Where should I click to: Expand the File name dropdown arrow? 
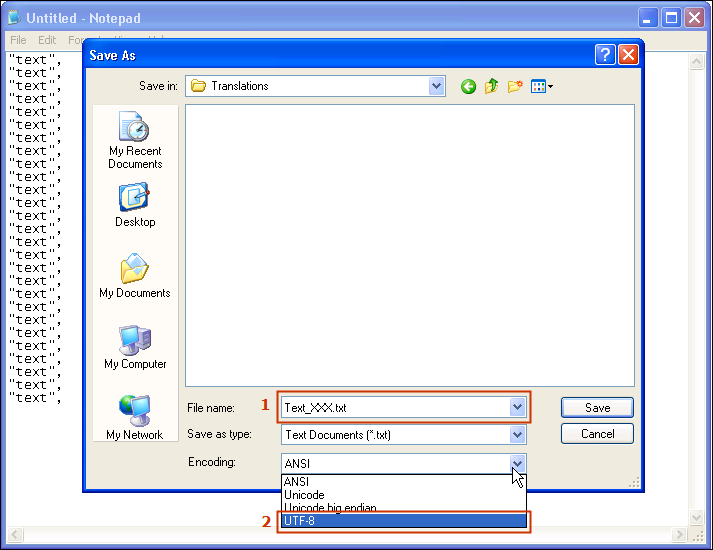517,407
